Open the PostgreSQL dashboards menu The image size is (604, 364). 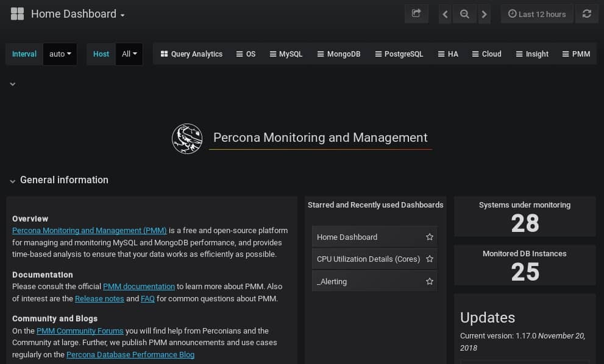pyautogui.click(x=399, y=54)
